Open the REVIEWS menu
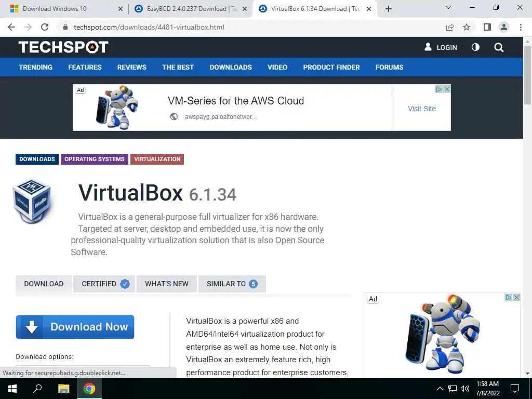 (x=131, y=67)
